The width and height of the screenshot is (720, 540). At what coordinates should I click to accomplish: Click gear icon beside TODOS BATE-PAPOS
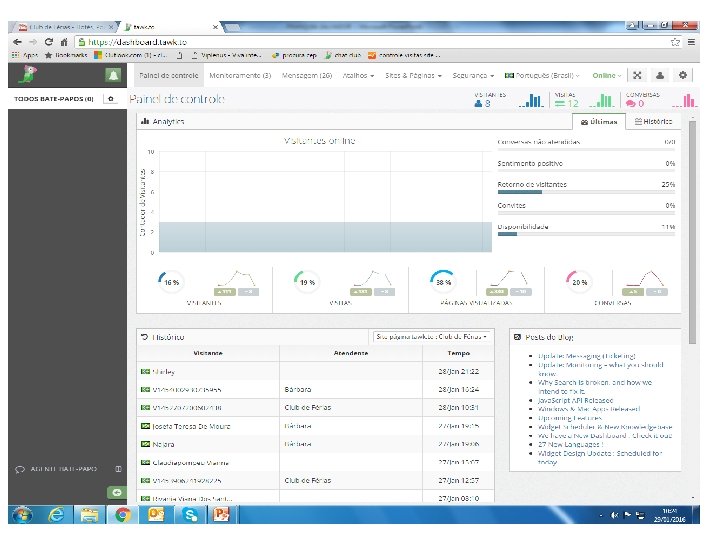tap(111, 99)
